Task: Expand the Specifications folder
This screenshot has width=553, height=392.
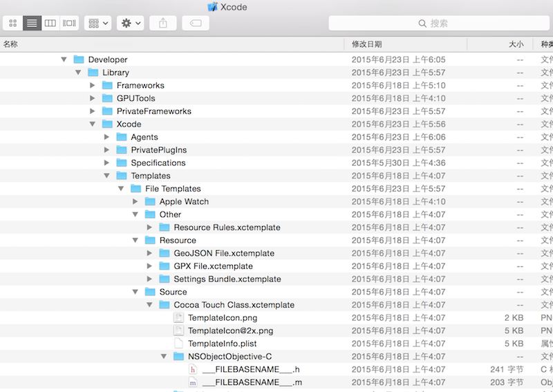Action: coord(106,162)
